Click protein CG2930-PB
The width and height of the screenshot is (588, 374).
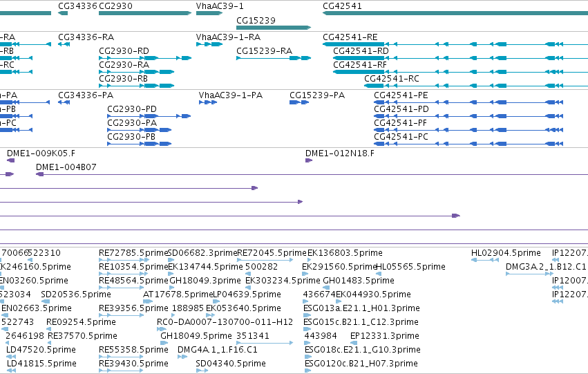click(x=131, y=137)
